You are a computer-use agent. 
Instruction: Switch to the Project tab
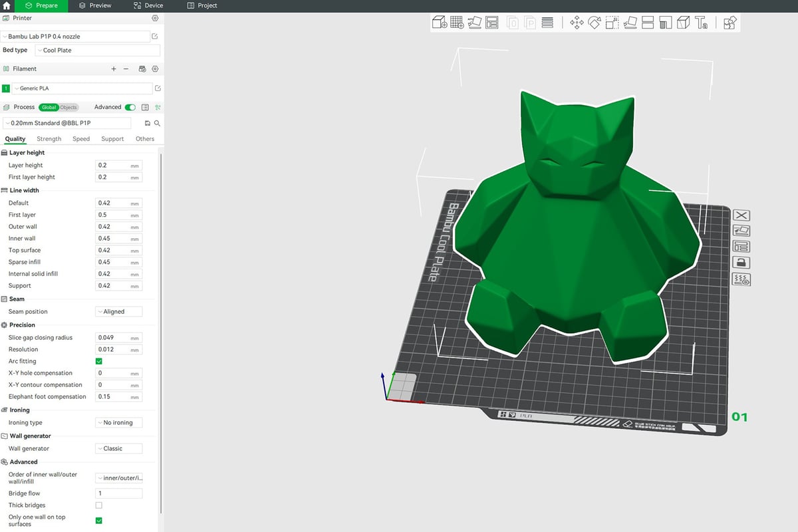(x=202, y=5)
